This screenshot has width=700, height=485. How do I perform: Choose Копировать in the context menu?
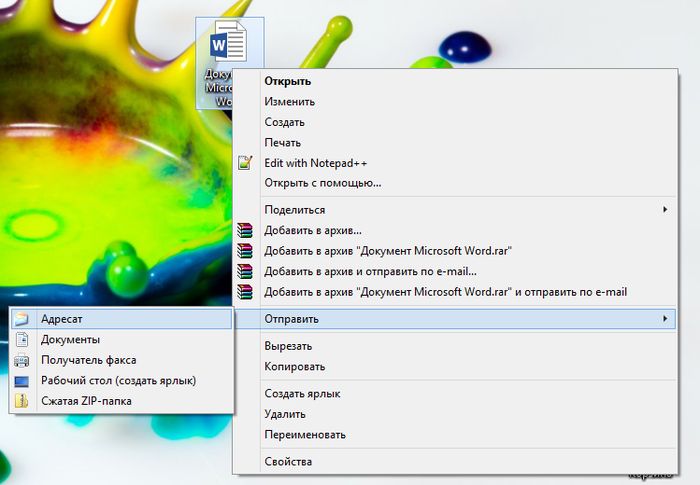tap(293, 366)
